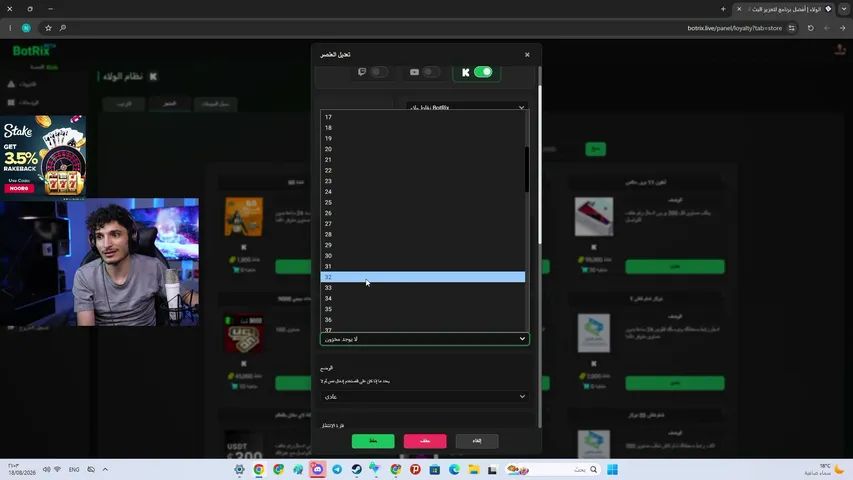Screen dimensions: 853x480
Task: Open a new browser tab
Action: [x=723, y=9]
